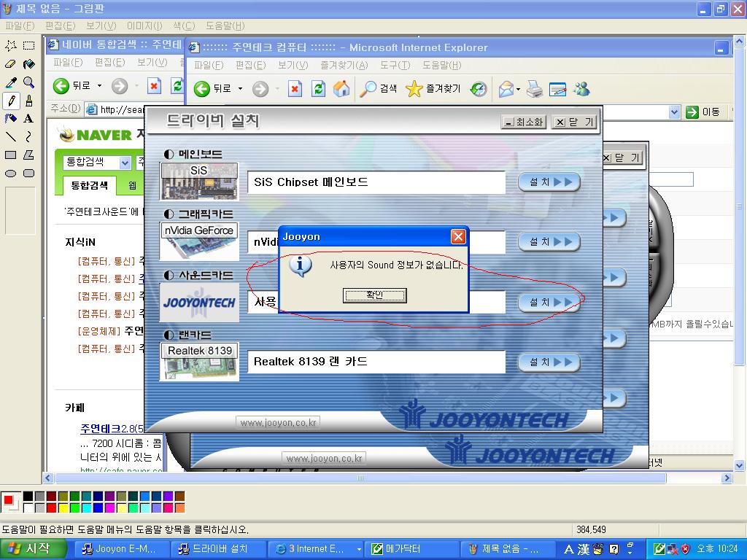The width and height of the screenshot is (747, 560).
Task: Pick bright green from the Paint color palette
Action: point(75,508)
